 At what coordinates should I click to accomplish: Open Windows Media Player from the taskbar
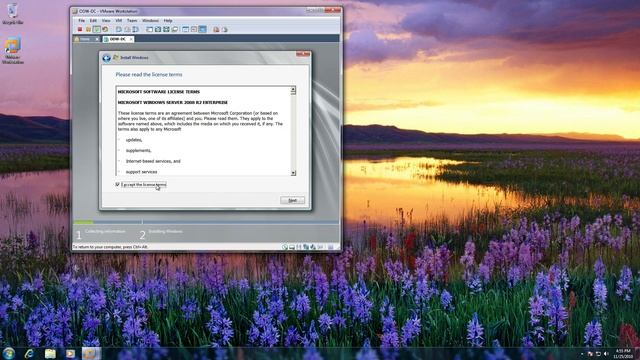point(70,353)
